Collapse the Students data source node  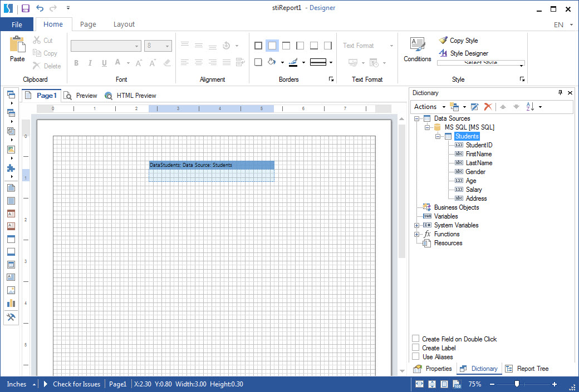point(438,136)
